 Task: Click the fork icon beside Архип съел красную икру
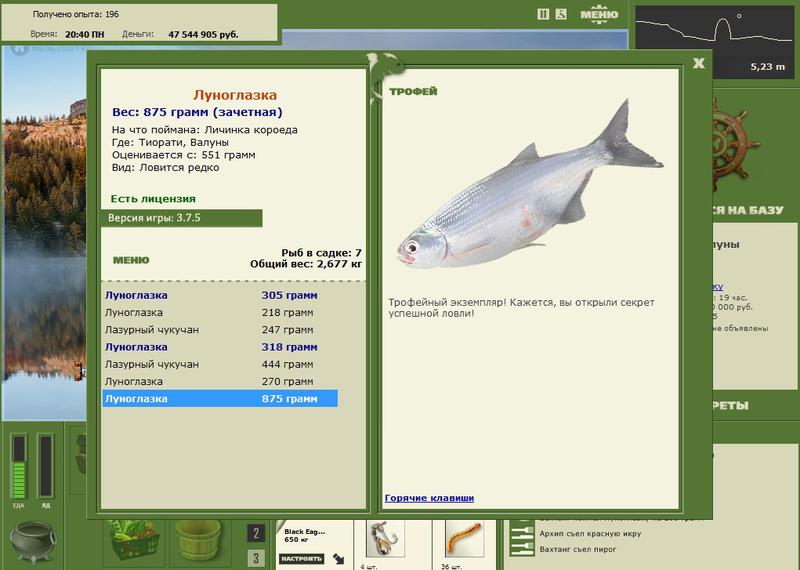[521, 534]
